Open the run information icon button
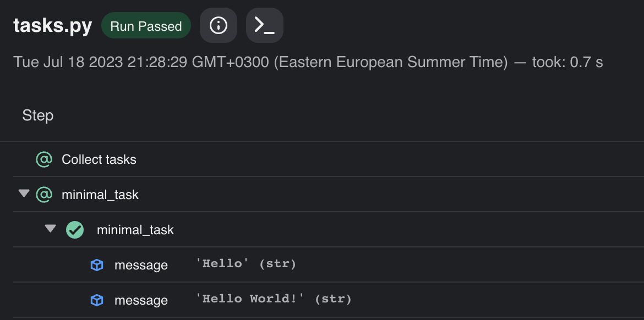Viewport: 644px width, 320px height. [219, 25]
